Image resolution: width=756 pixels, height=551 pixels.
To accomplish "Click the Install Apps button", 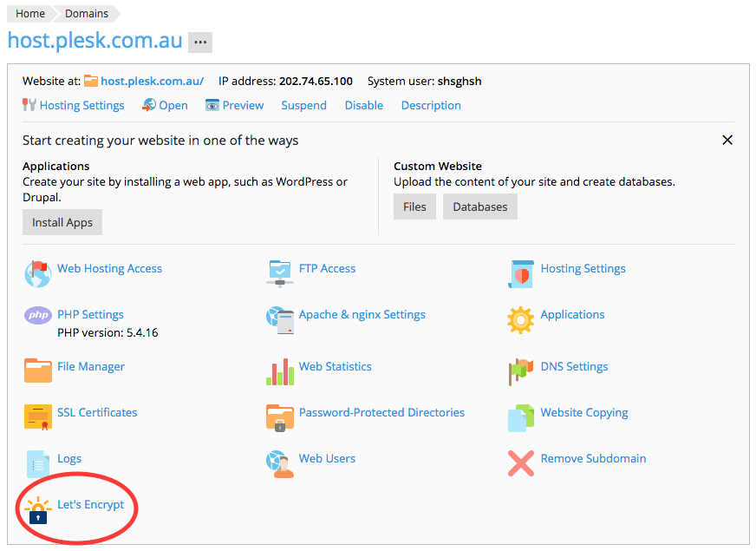I will [62, 222].
